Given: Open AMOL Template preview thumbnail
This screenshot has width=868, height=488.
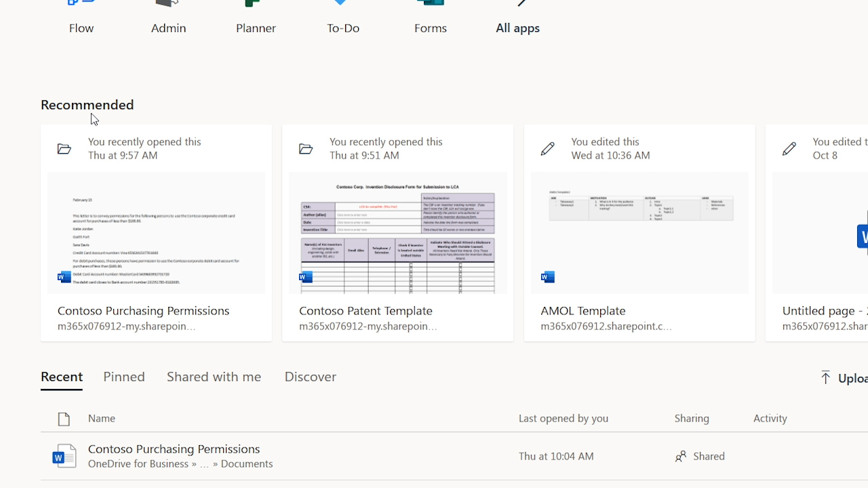Looking at the screenshot, I should point(639,233).
